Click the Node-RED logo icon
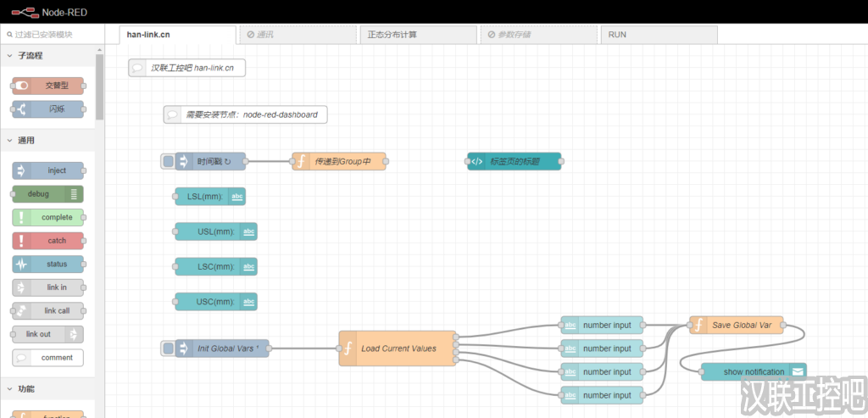 pyautogui.click(x=24, y=12)
